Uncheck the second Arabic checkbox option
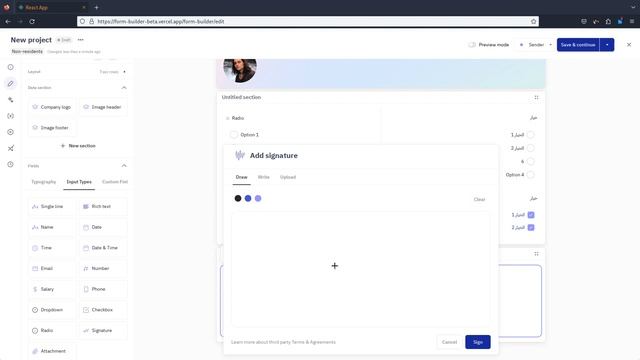 click(x=531, y=227)
